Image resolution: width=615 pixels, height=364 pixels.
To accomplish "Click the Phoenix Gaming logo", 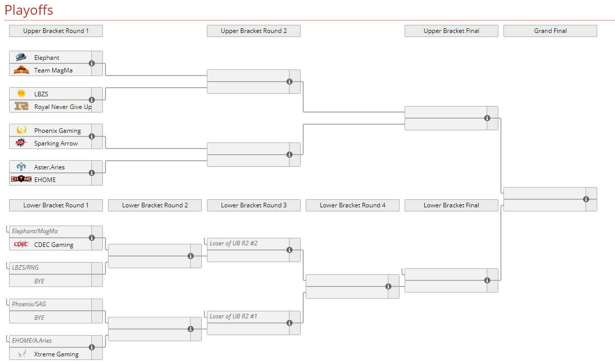I will 21,130.
